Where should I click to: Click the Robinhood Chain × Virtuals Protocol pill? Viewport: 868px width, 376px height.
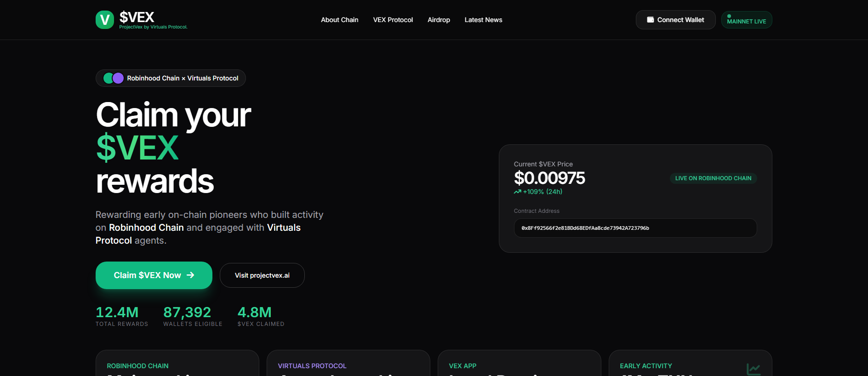[x=171, y=78]
